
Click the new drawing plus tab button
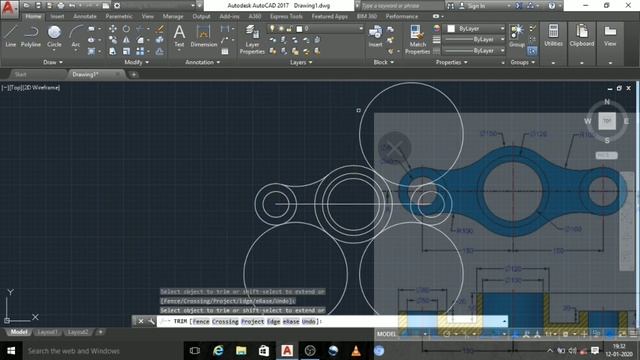coord(133,75)
